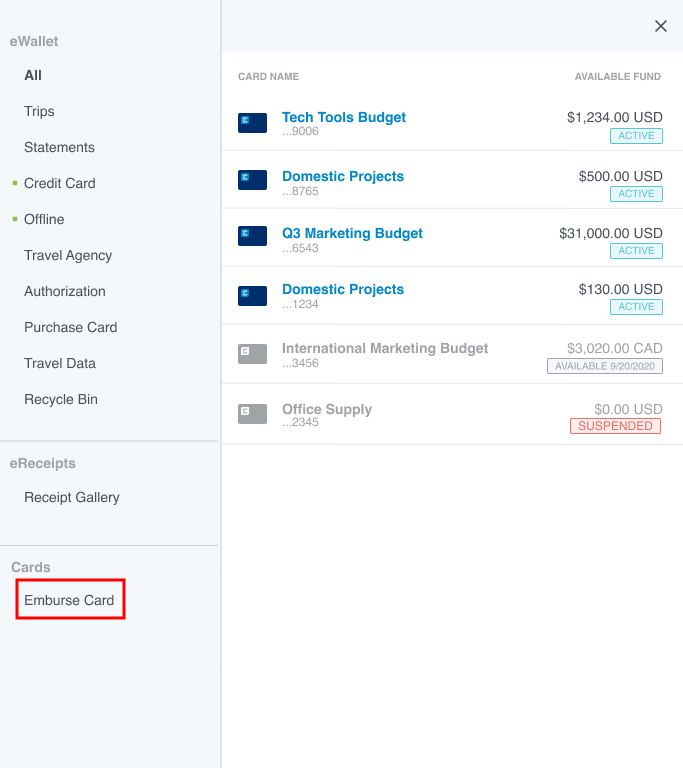Screen dimensions: 683x768
Task: Click the Available Fund column header
Action: [x=618, y=77]
